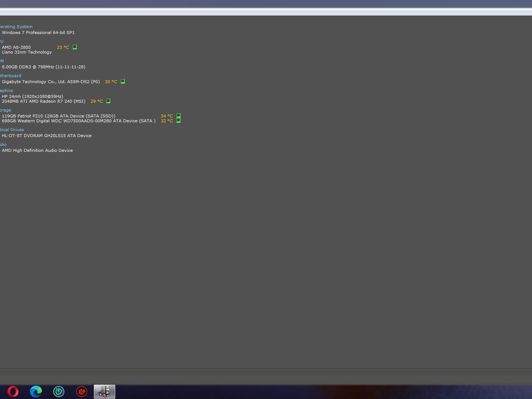Click the CPU temperature indicator icon
Viewport: 532px width, 399px height.
click(75, 47)
